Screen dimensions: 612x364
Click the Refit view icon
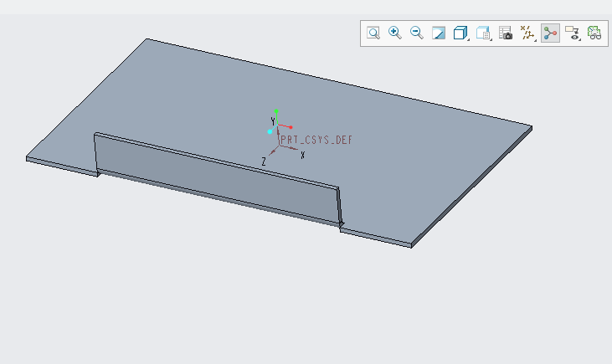pos(373,33)
